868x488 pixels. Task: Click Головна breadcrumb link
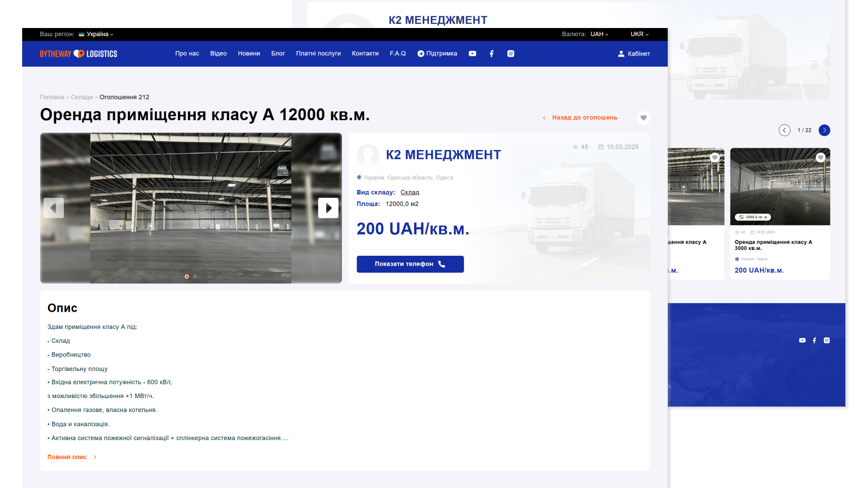(52, 97)
